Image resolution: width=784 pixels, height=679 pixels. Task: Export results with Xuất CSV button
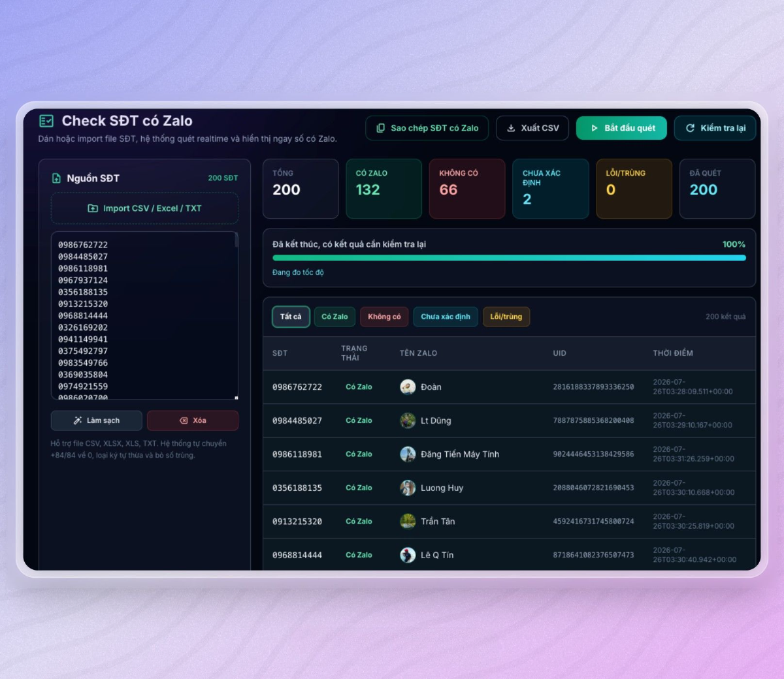click(x=532, y=128)
